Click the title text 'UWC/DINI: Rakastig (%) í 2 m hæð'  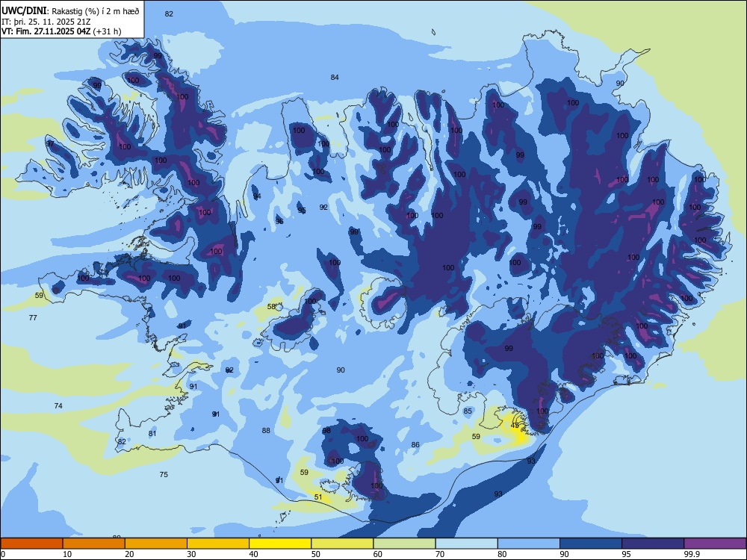coord(70,10)
